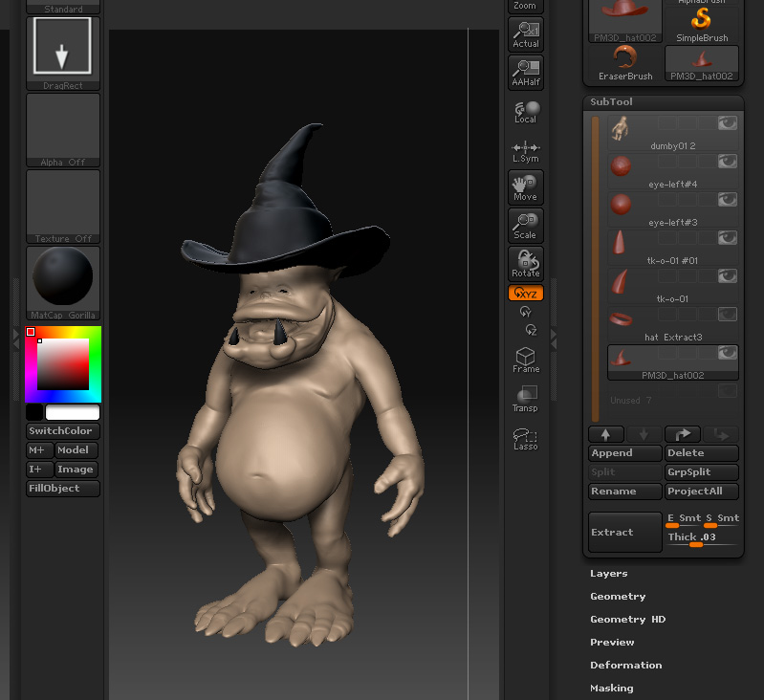Toggle visibility of tk-o-01 #01 subtool
764x700 pixels.
click(x=728, y=238)
